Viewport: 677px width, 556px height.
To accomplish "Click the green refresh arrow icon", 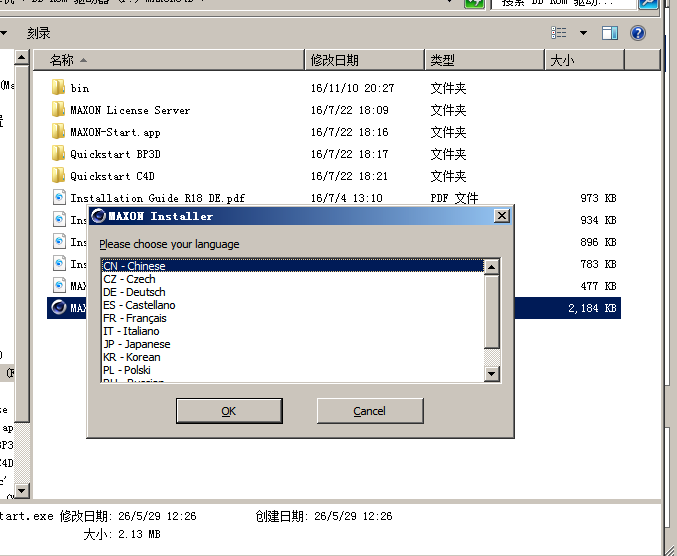I will [x=474, y=3].
